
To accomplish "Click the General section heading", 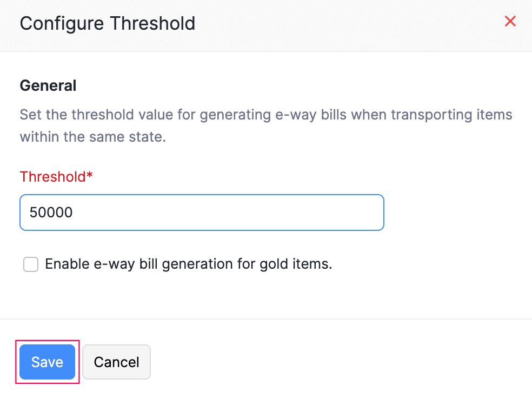I will point(48,85).
